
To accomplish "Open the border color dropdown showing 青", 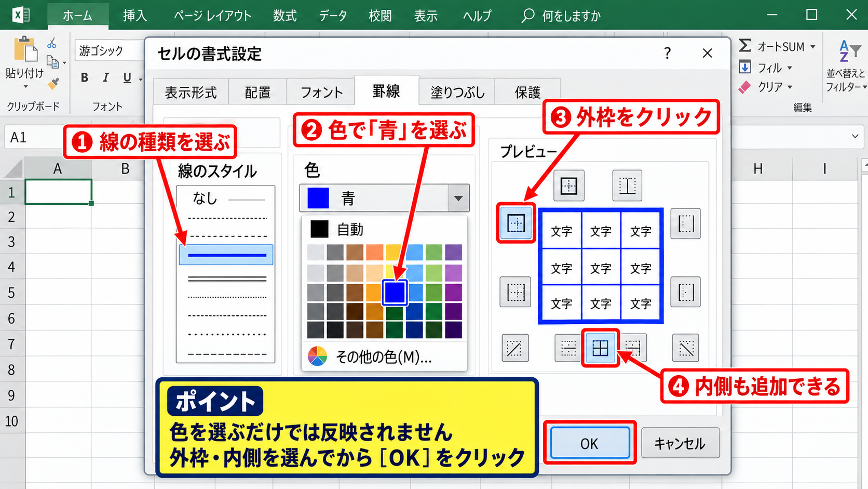I will click(384, 198).
